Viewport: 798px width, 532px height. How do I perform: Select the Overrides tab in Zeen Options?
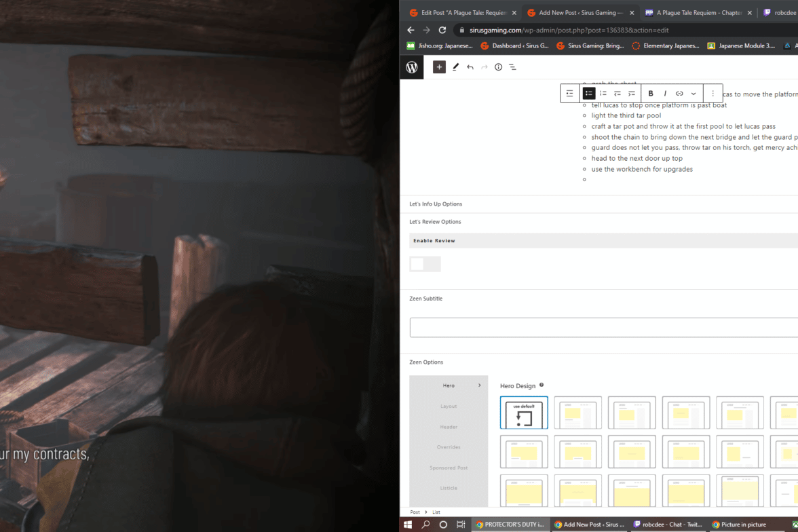[449, 447]
